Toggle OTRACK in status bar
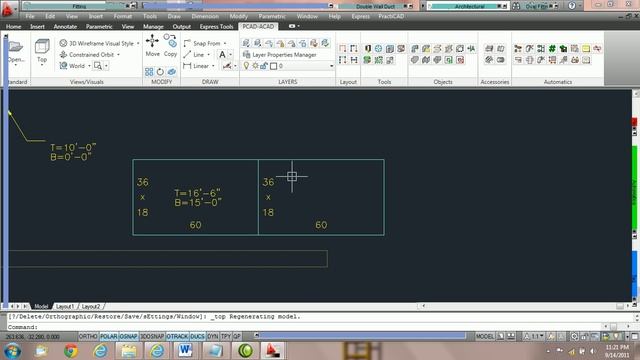Screen dimensions: 640x360 [177, 336]
